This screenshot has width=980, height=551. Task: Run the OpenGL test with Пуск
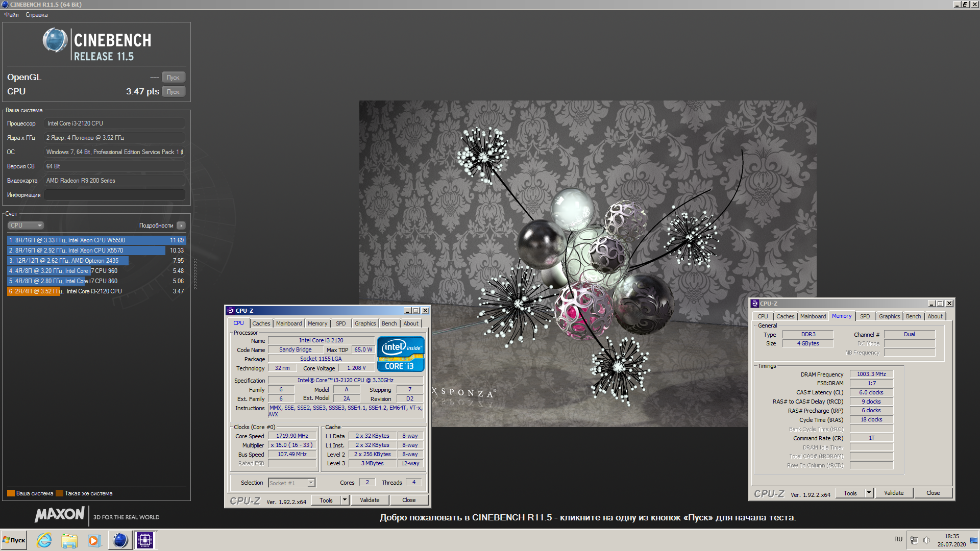coord(174,78)
